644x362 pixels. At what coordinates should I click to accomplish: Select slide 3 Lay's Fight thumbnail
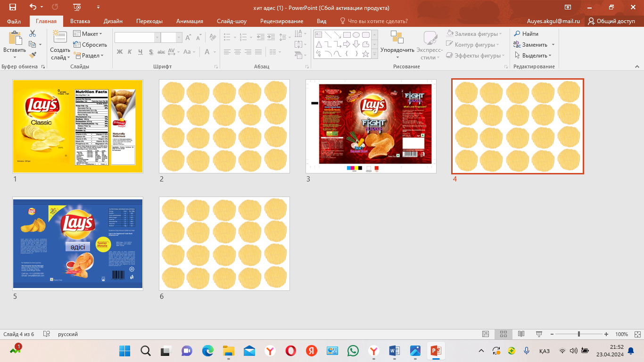click(371, 126)
